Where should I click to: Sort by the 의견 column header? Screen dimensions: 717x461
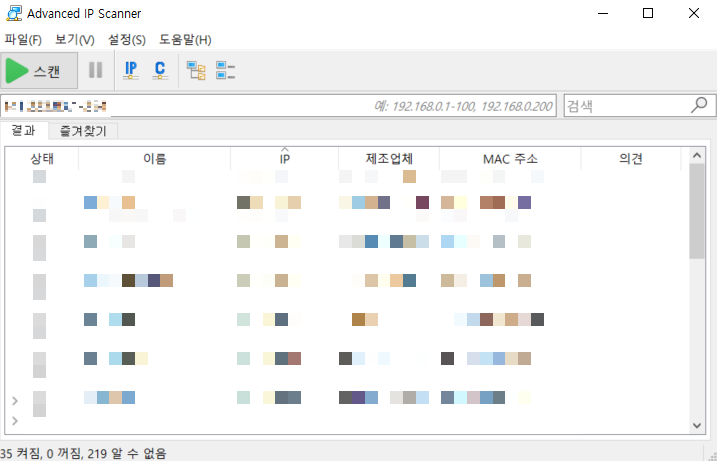[x=631, y=159]
